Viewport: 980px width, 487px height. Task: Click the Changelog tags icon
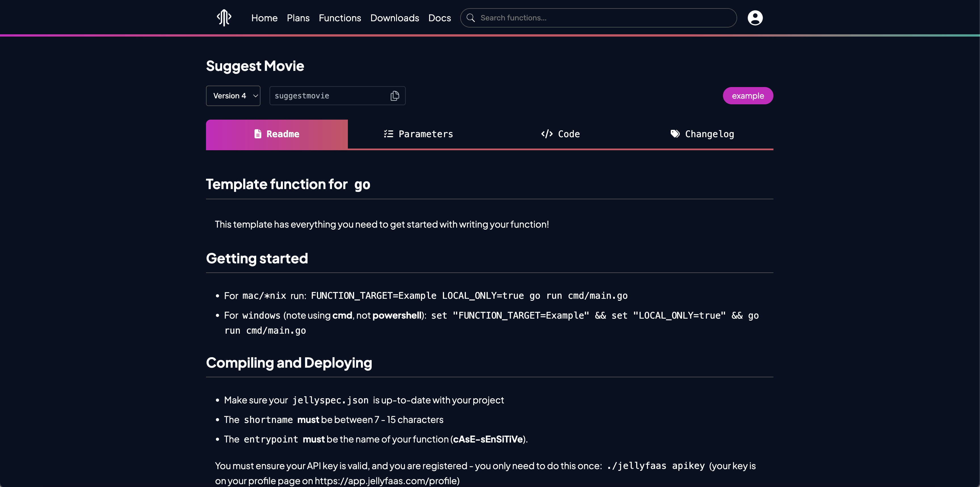[x=675, y=134]
